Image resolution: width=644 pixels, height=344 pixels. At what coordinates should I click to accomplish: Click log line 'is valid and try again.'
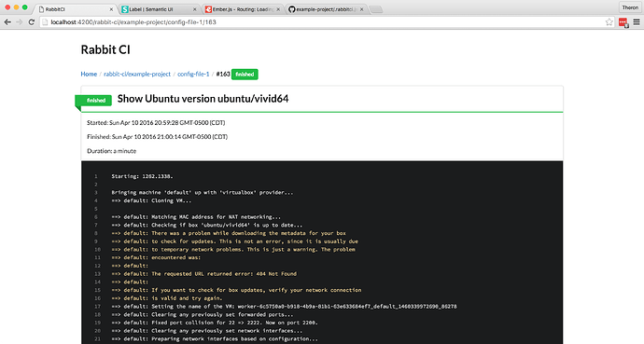[x=167, y=298]
